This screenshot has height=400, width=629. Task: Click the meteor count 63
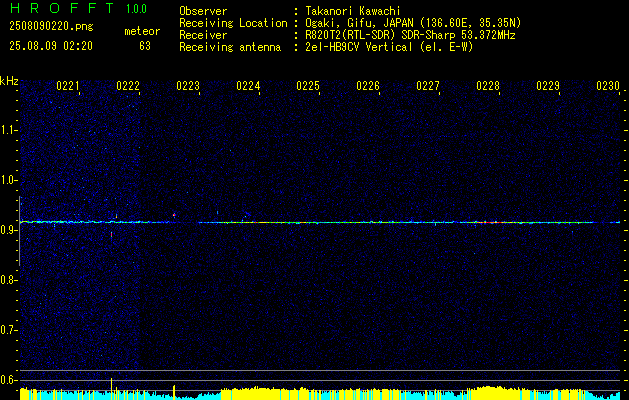pyautogui.click(x=145, y=46)
